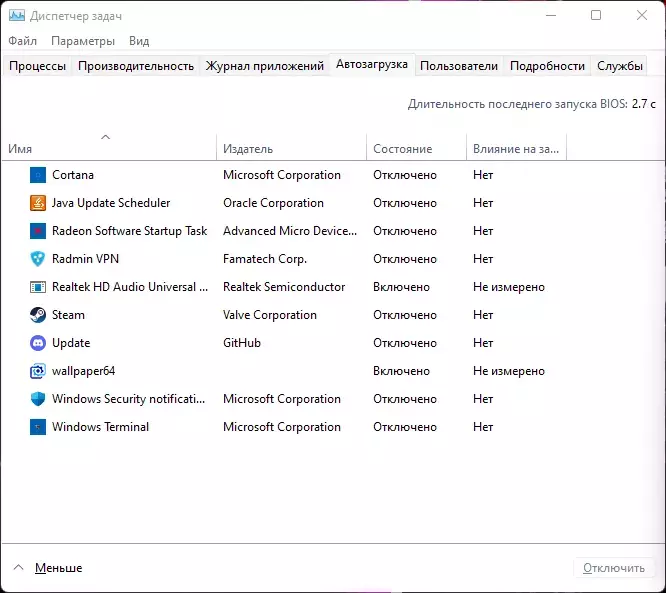The image size is (666, 593).
Task: Click Microsoft Corporation in Windows Terminal row
Action: [282, 427]
